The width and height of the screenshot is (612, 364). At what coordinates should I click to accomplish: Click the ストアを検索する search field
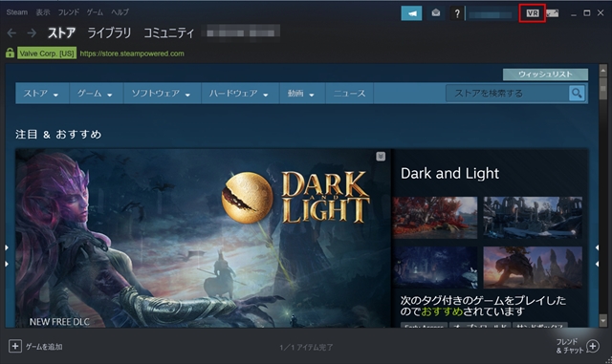pos(508,94)
